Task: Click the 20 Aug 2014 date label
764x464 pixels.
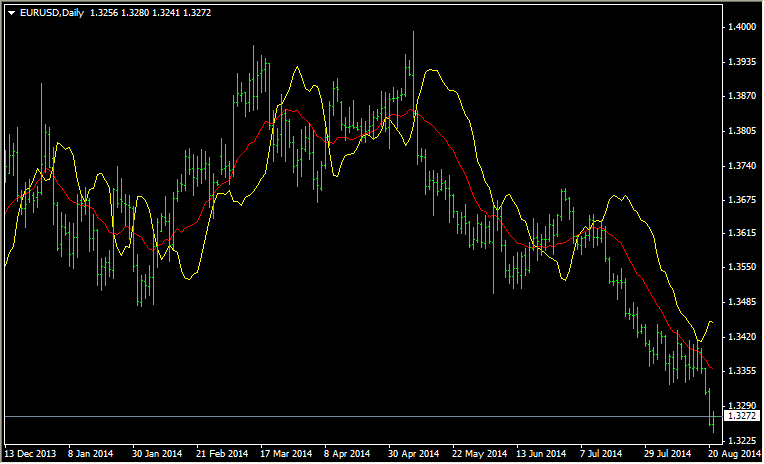Action: click(x=735, y=454)
